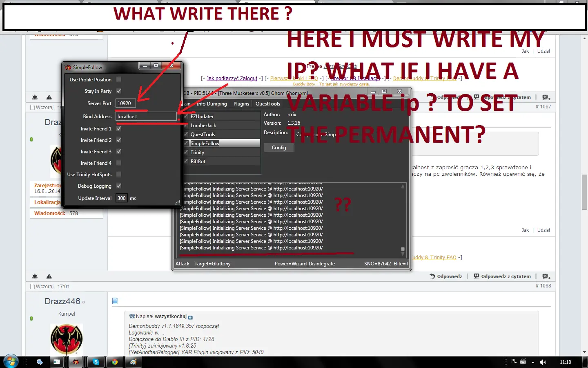Click the multi-quote icon beside Odpowiedz z cytatem

(x=546, y=276)
